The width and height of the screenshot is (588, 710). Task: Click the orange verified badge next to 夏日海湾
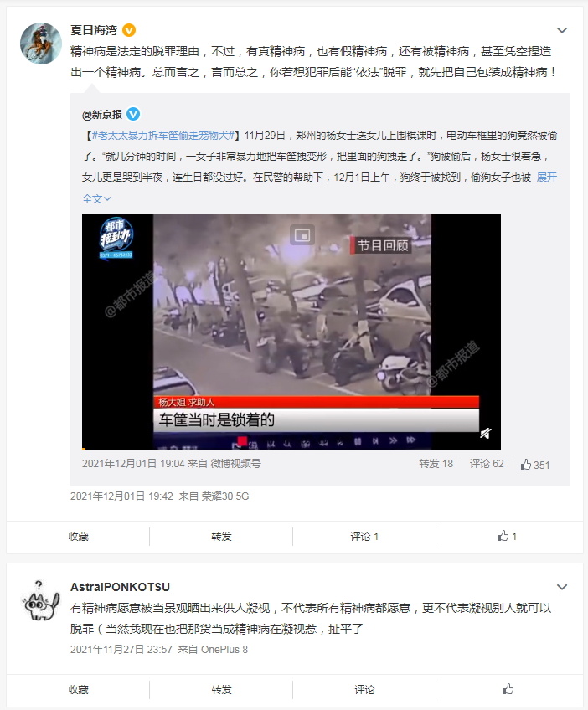tap(129, 30)
